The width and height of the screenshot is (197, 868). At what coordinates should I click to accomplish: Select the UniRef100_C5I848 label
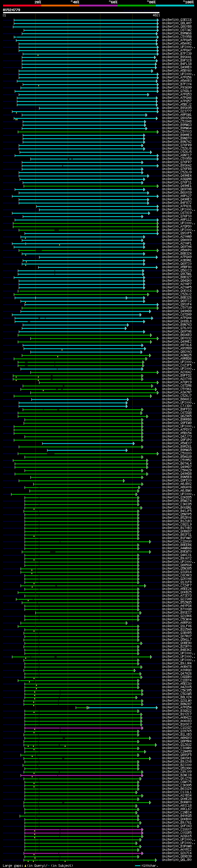[x=177, y=121]
